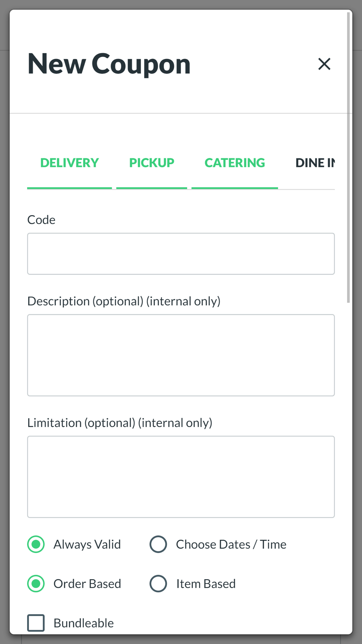This screenshot has width=362, height=644.
Task: Switch to the Dine In tab
Action: click(x=315, y=163)
